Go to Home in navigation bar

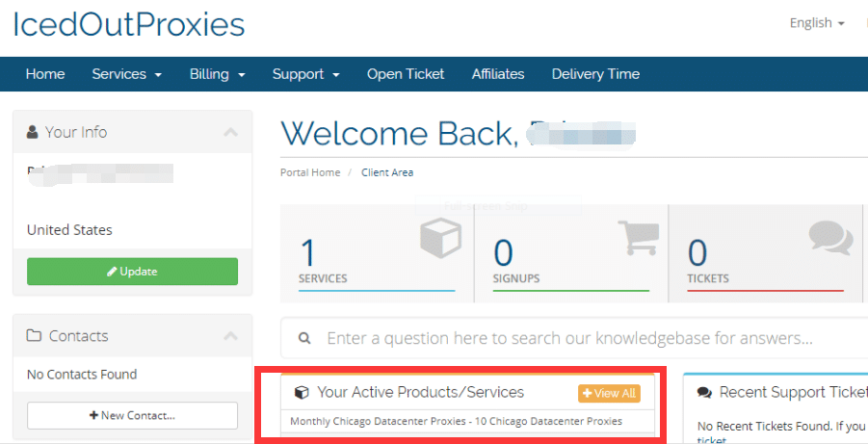(x=45, y=74)
